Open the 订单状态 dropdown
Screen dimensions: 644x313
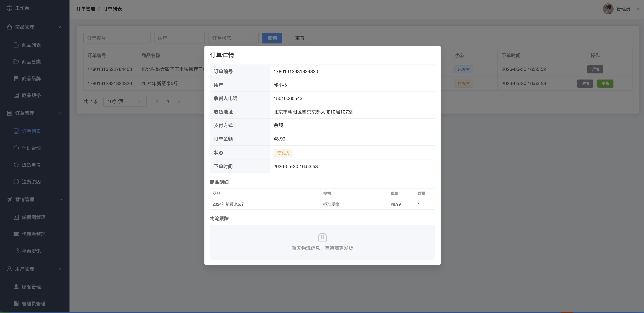(x=233, y=38)
